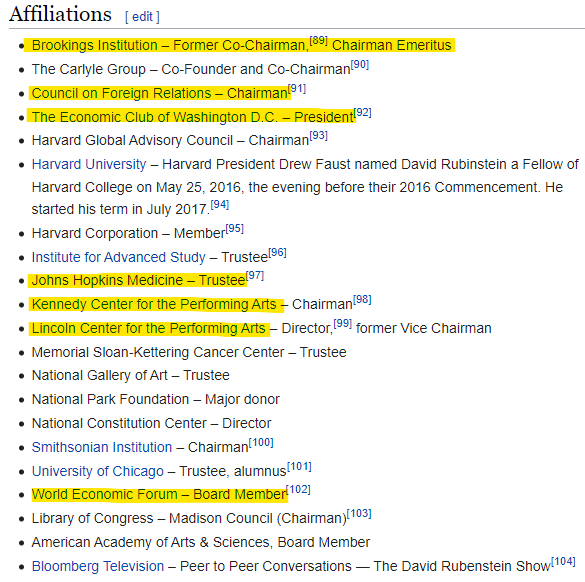The height and width of the screenshot is (582, 585).
Task: Click citation [101] after Trustee, alumnus
Action: pyautogui.click(x=299, y=467)
